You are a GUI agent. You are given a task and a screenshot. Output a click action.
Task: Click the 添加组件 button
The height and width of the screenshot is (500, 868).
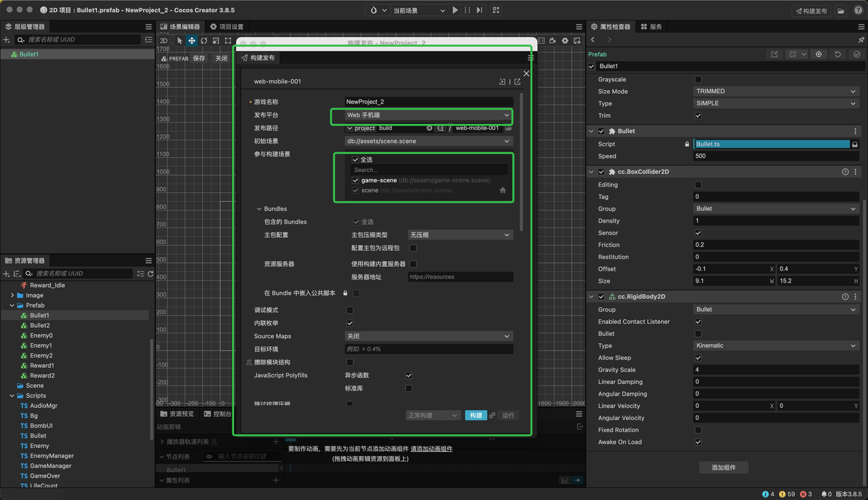pyautogui.click(x=724, y=467)
